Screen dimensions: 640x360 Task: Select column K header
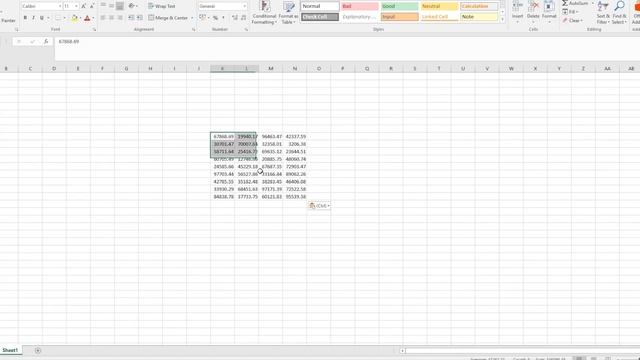[222, 69]
